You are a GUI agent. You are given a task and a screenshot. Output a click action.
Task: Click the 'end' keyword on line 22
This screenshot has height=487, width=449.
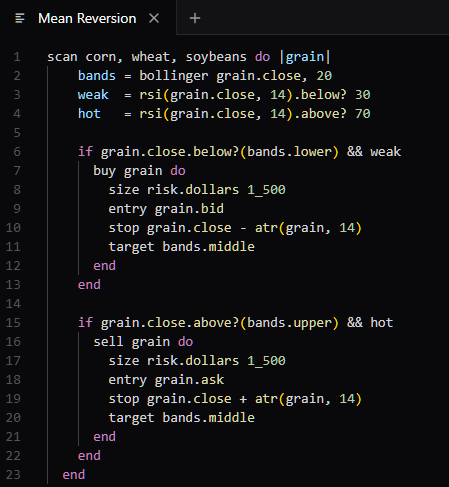coord(89,456)
